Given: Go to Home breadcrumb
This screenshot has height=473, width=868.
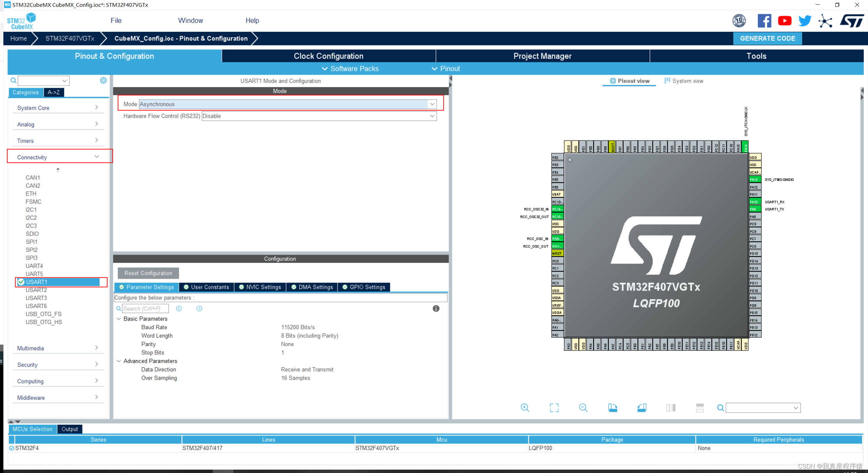Looking at the screenshot, I should pyautogui.click(x=19, y=39).
